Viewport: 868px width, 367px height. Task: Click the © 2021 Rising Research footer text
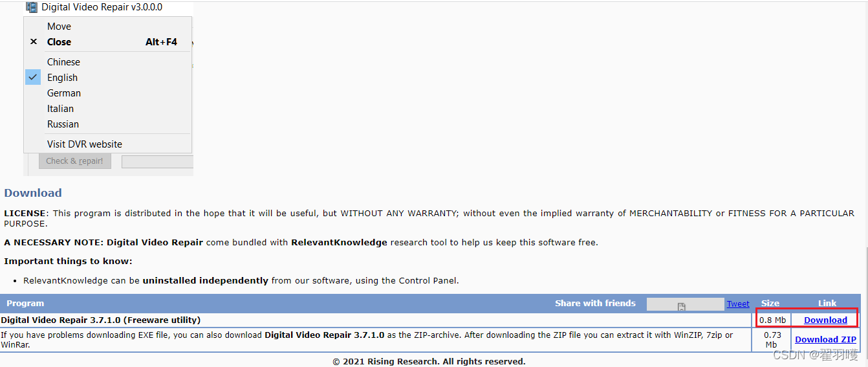tap(429, 361)
